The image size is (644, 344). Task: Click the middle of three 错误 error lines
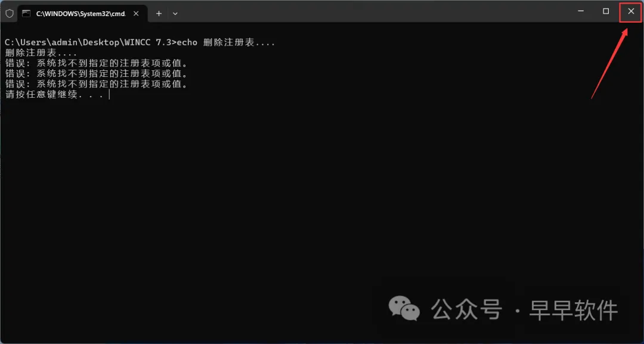[97, 74]
